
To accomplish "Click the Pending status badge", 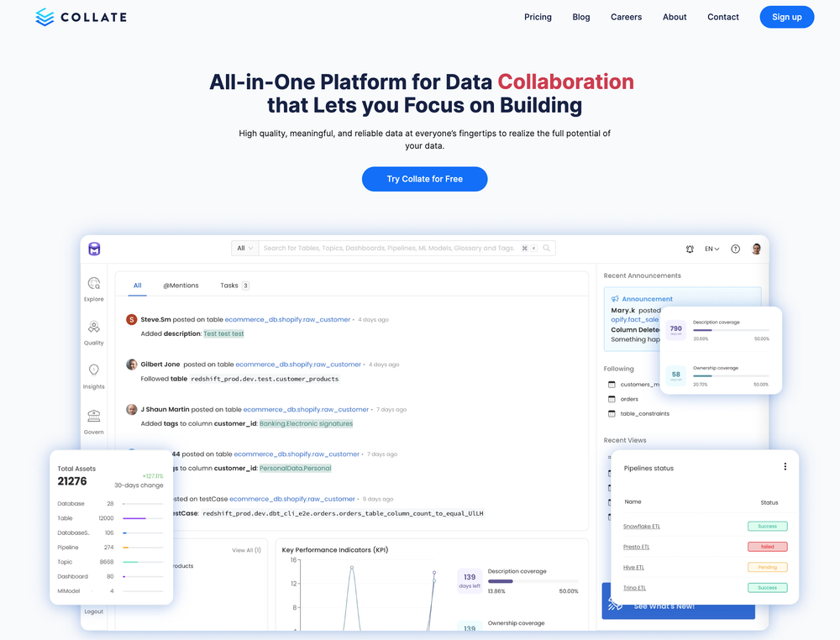I will click(x=767, y=567).
